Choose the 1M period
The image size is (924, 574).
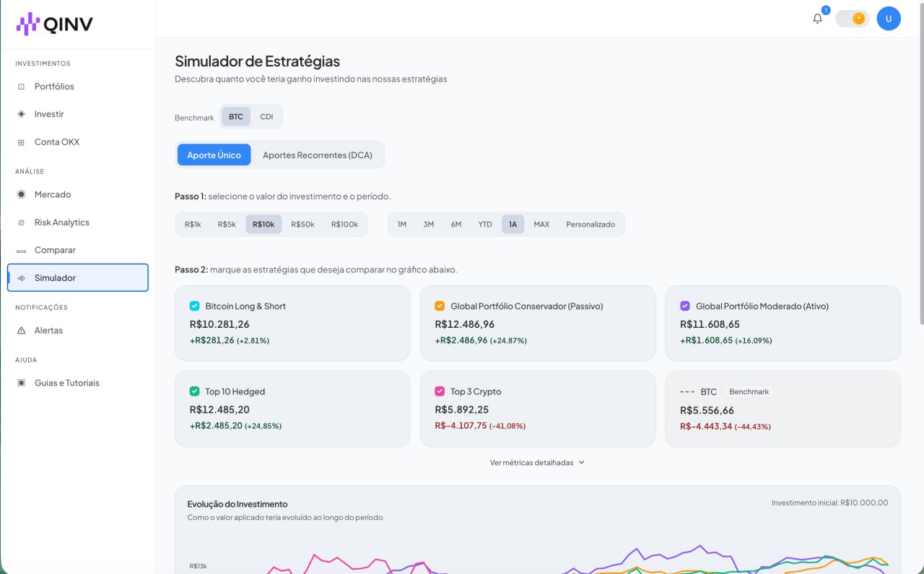point(402,225)
